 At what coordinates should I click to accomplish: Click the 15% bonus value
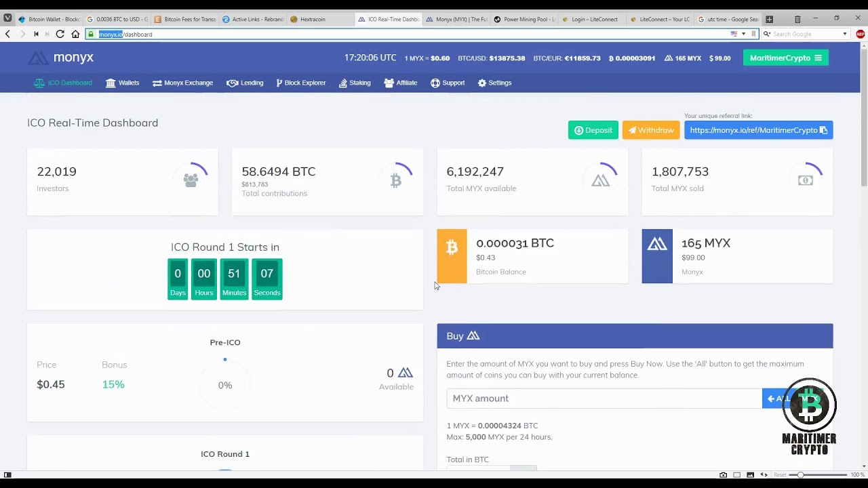pos(113,384)
